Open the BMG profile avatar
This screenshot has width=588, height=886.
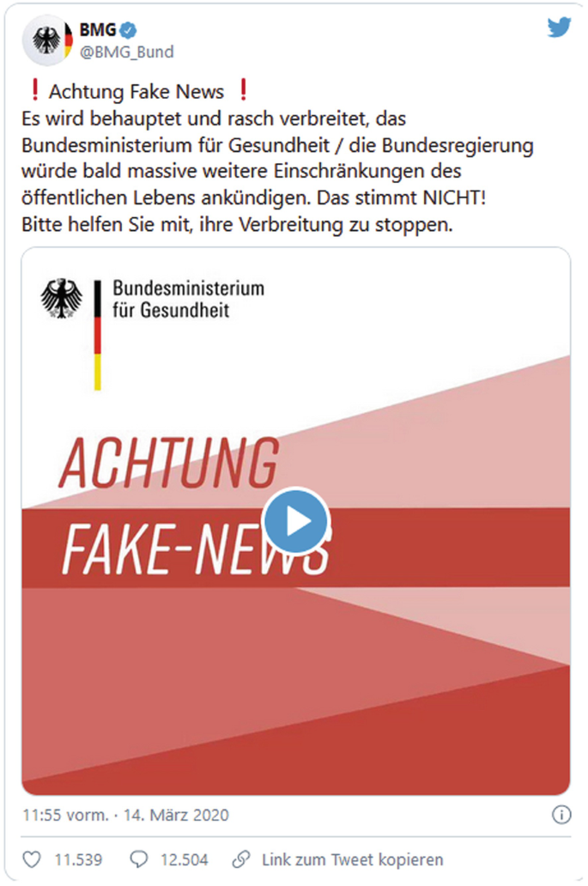point(47,40)
